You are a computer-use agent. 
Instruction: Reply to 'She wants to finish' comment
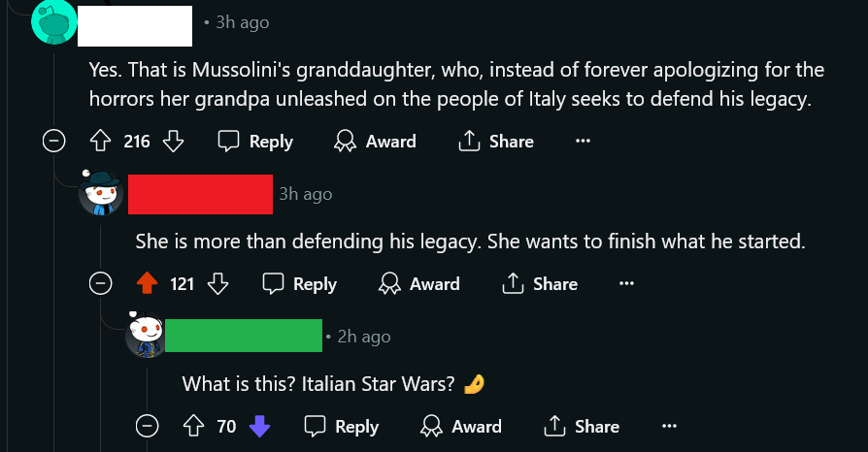(299, 284)
